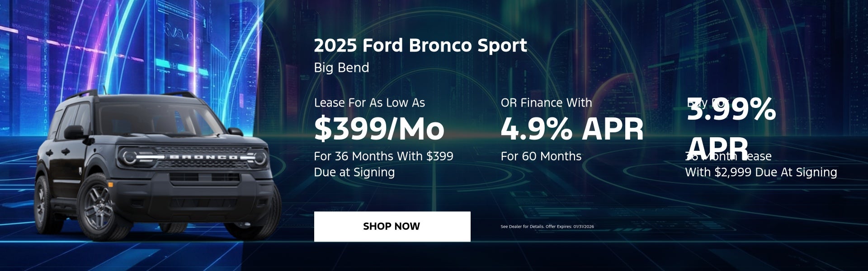
Task: Click the black Bronco Sport vehicle image
Action: coord(154,172)
